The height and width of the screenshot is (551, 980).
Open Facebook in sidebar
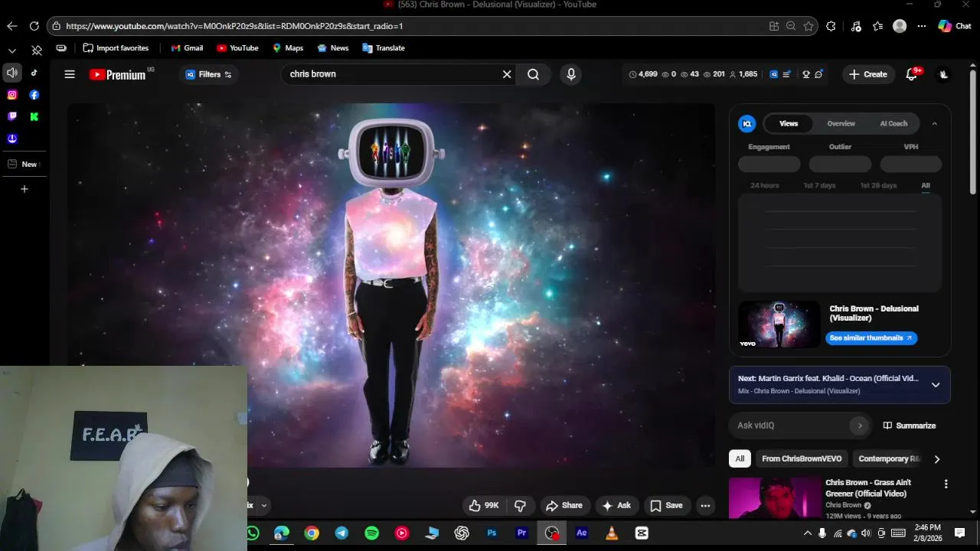(x=34, y=95)
